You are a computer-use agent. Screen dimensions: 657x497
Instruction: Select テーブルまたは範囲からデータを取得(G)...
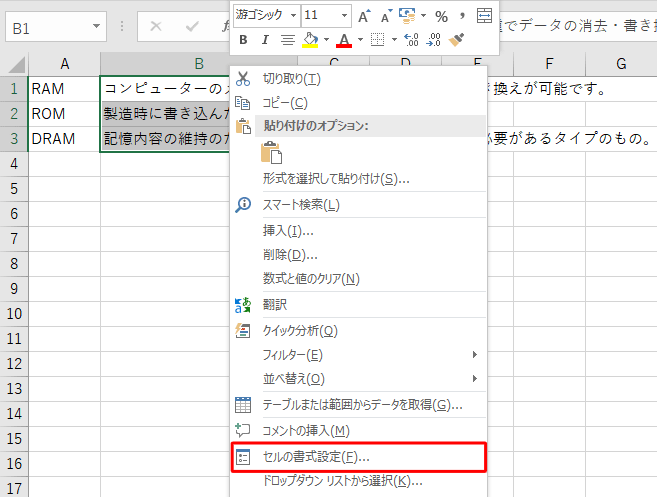[359, 405]
